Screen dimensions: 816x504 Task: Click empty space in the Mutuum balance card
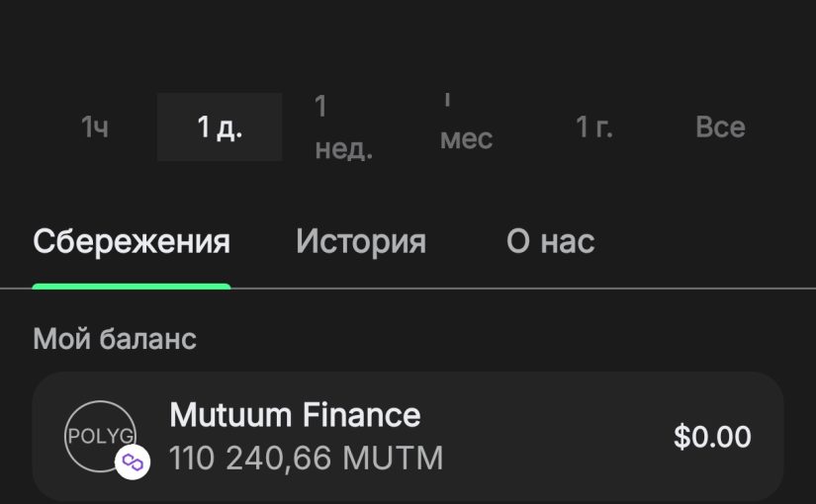point(554,437)
